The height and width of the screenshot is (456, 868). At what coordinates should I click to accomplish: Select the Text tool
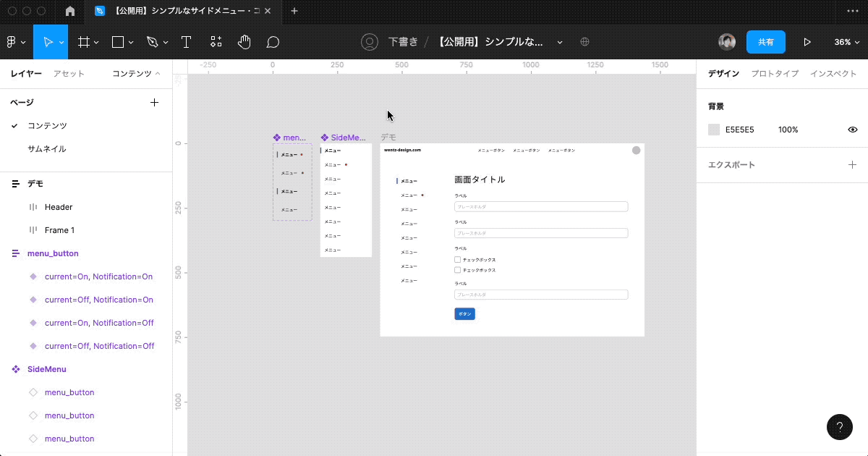point(186,42)
